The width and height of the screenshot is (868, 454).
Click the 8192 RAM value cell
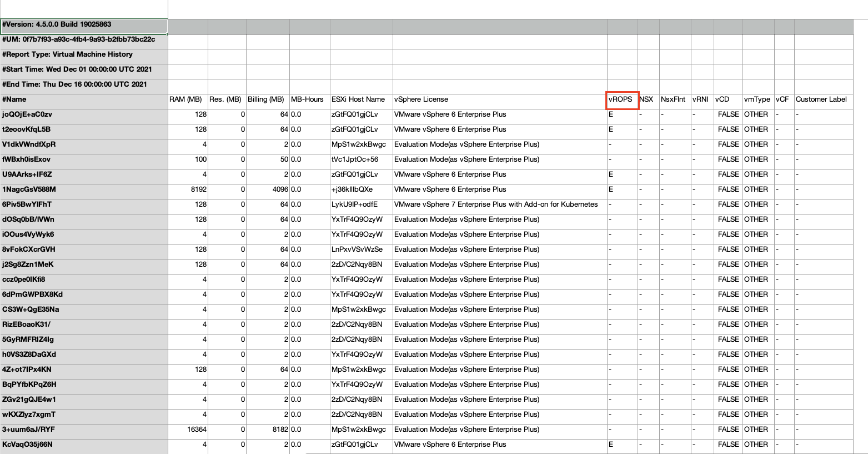click(x=188, y=190)
